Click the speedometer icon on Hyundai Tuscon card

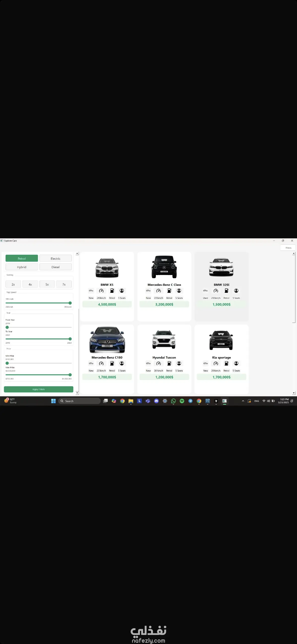click(x=158, y=363)
